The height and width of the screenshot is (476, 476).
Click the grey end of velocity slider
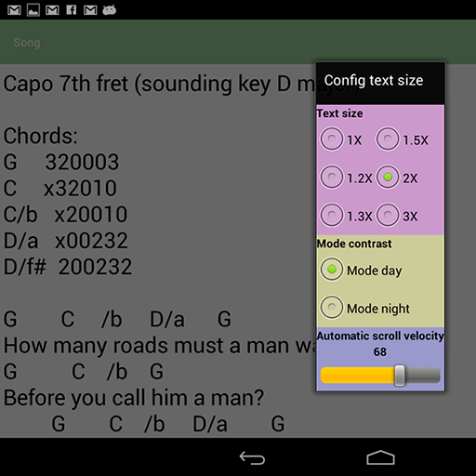pyautogui.click(x=423, y=376)
